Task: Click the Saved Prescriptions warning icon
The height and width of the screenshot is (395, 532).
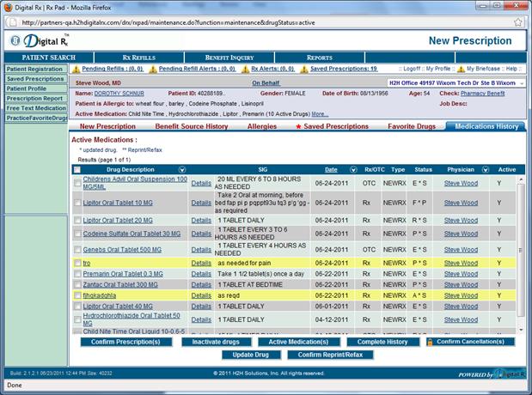Action: point(304,69)
